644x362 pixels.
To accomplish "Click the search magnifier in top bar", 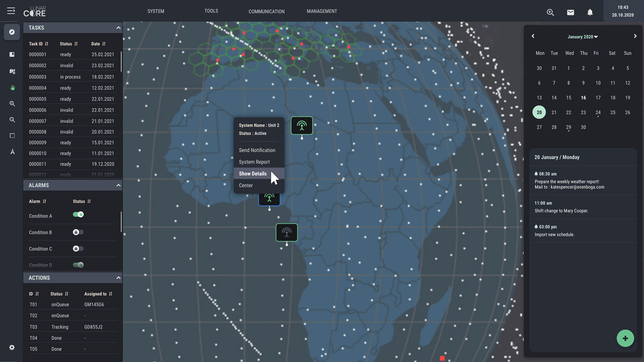I will coord(550,12).
